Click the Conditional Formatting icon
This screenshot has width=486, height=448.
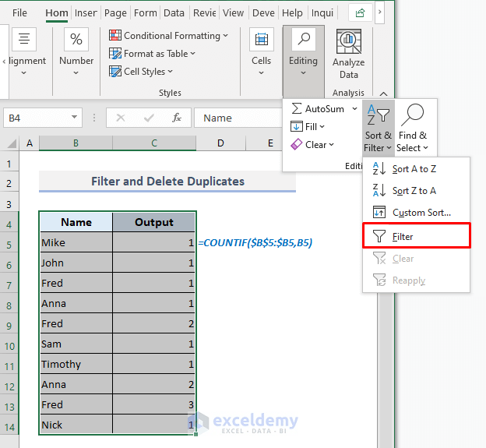tap(115, 35)
